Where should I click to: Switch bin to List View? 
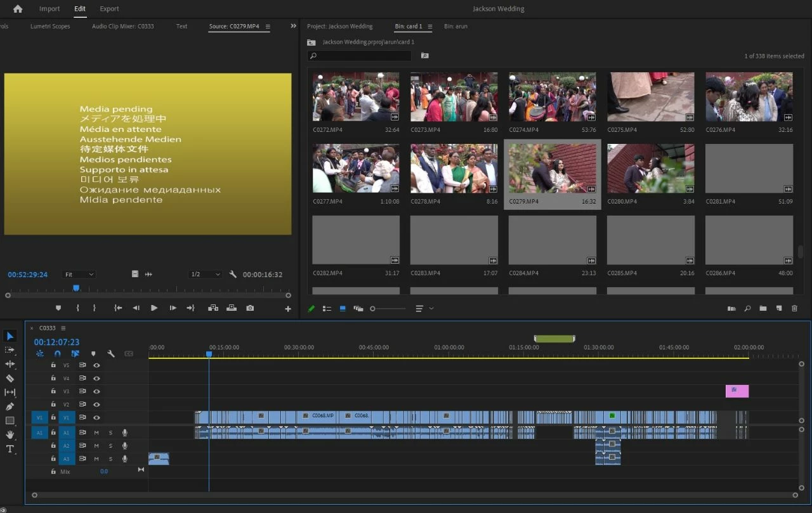point(327,309)
